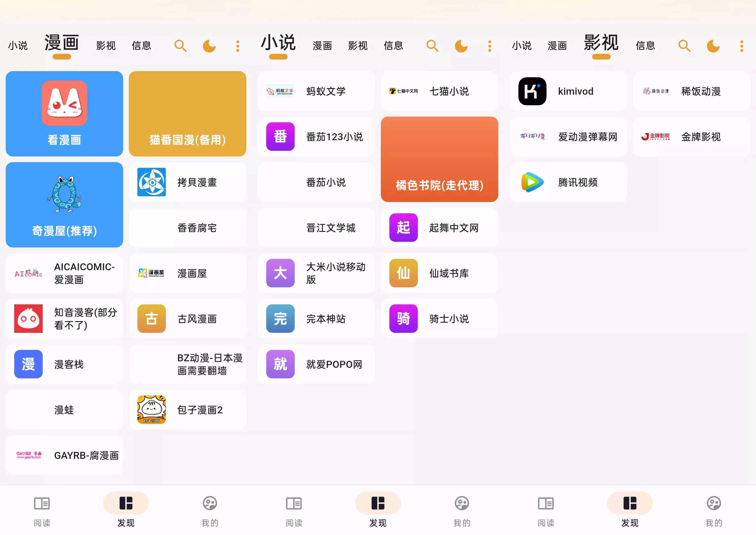The height and width of the screenshot is (535, 756).
Task: Tap the kimivod K icon
Action: 532,91
